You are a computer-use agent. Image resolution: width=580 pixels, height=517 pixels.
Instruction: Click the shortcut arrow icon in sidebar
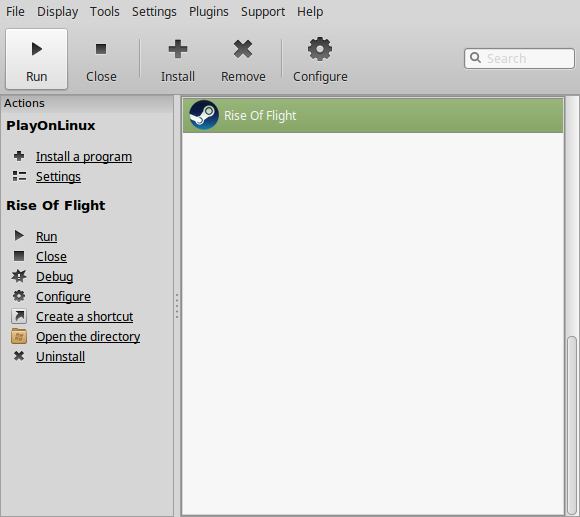pyautogui.click(x=19, y=316)
